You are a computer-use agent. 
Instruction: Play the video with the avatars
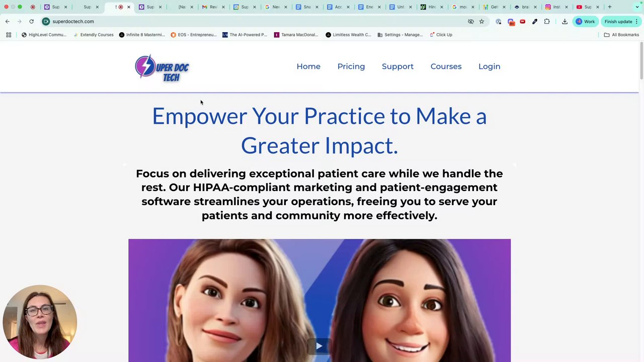point(319,346)
